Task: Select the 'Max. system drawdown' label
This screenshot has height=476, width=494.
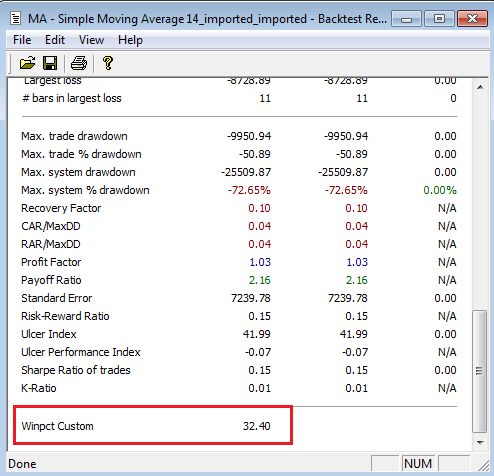Action: click(78, 172)
